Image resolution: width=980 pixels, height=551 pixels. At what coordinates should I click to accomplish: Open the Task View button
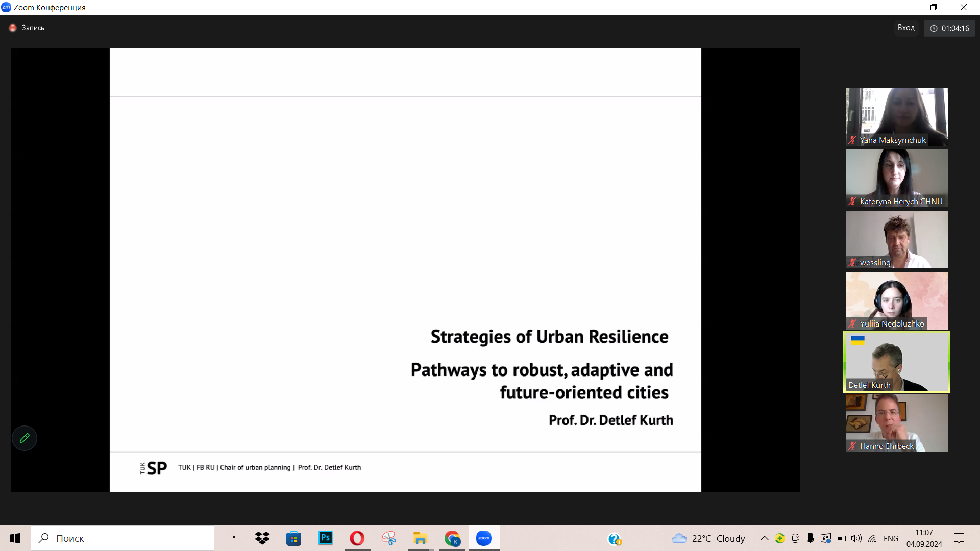click(230, 538)
